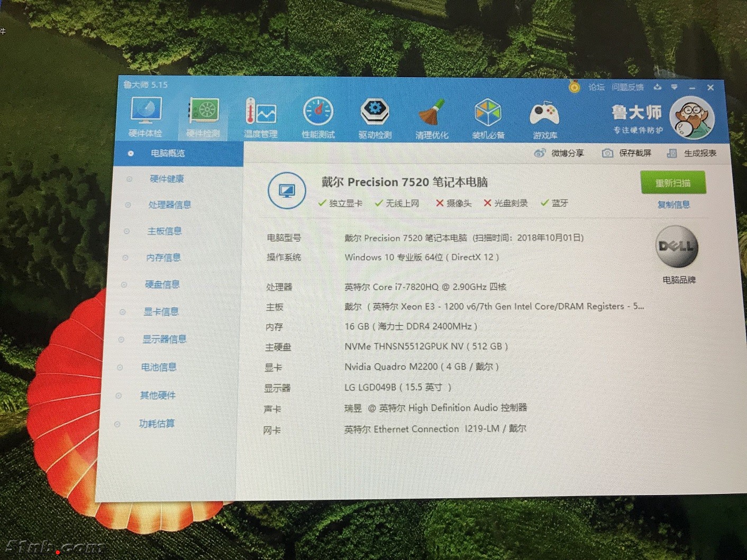Screen dimensions: 747x560
Task: Open 电池信息 in the sidebar
Action: tap(159, 367)
